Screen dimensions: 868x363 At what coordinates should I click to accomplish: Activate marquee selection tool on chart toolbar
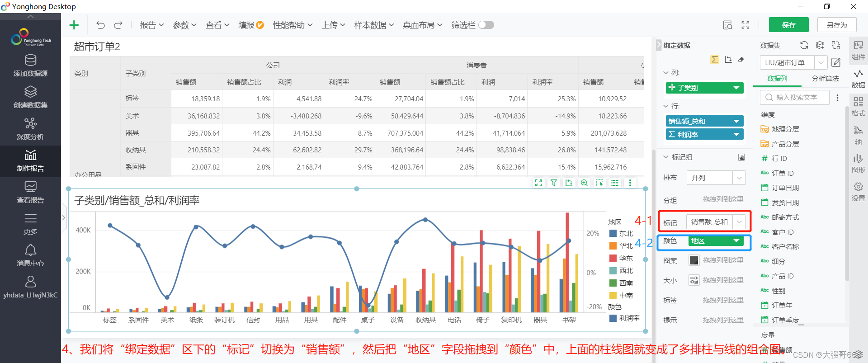click(599, 183)
